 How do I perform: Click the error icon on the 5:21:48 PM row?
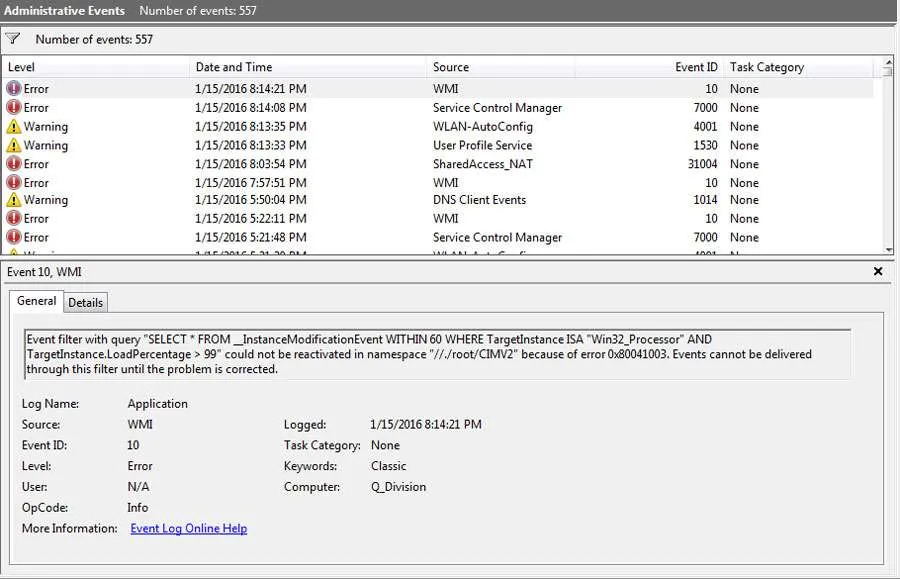click(x=13, y=237)
